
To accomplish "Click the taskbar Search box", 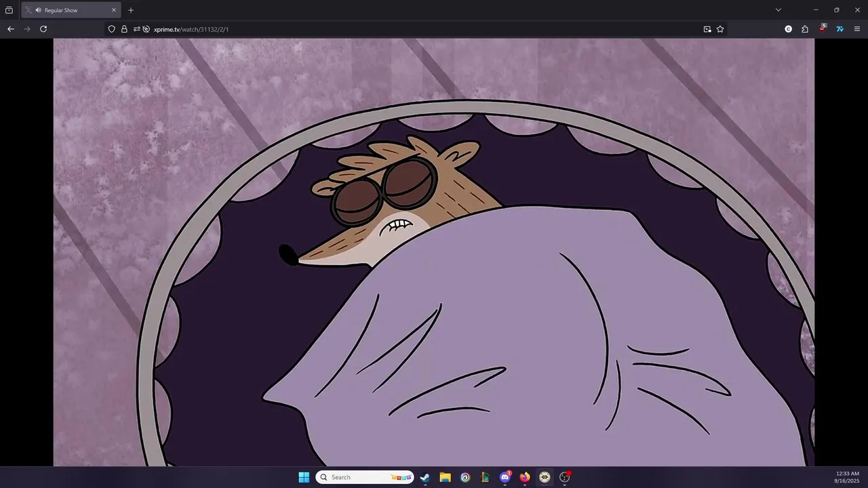I will [x=365, y=477].
